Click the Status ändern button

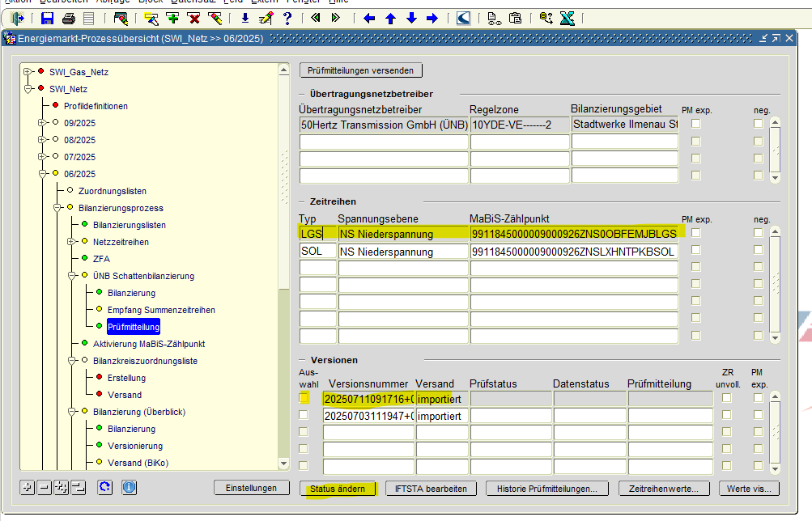tap(337, 489)
